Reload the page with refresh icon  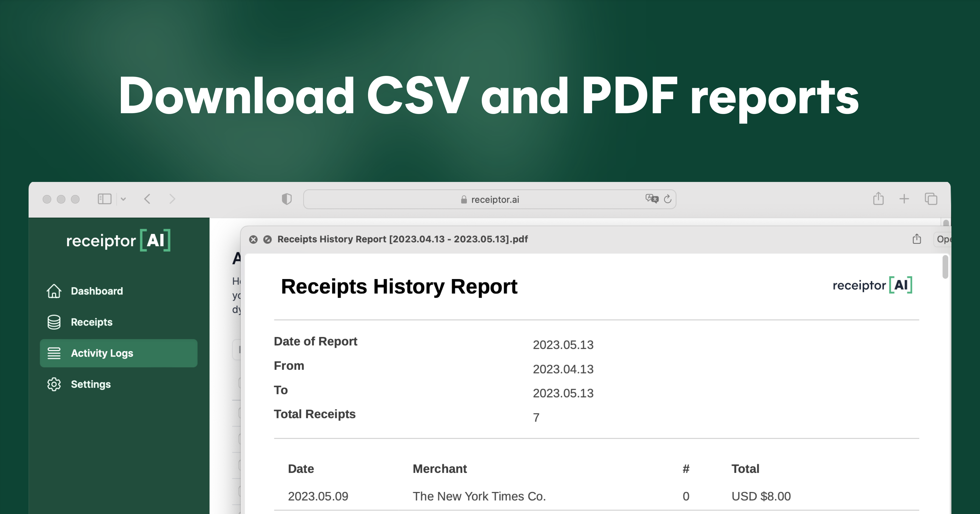coord(668,199)
